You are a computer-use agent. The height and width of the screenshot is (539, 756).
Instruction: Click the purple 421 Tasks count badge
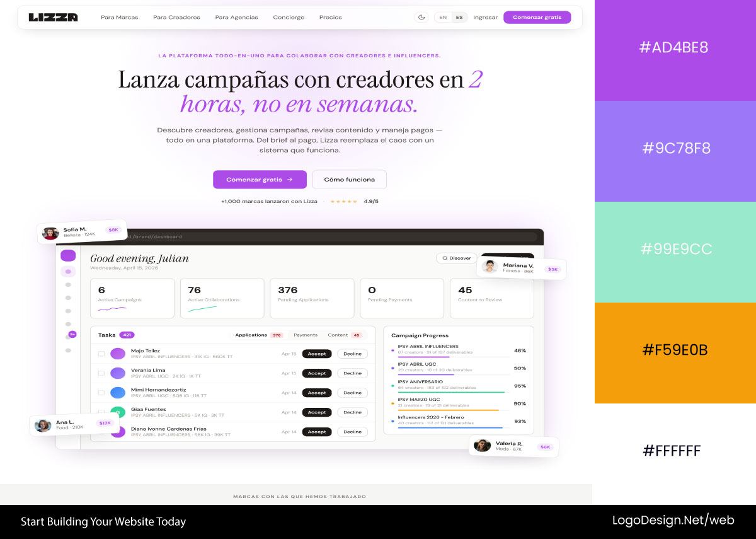(x=127, y=335)
